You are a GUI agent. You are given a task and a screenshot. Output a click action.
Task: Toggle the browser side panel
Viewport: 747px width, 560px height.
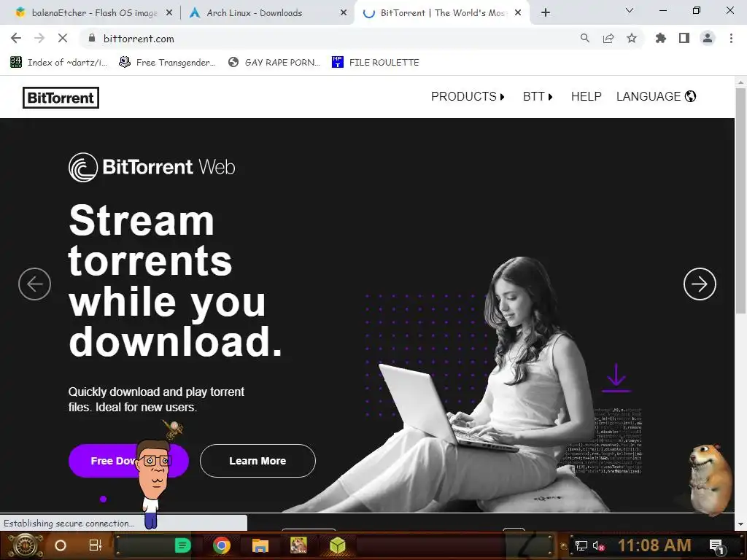684,38
